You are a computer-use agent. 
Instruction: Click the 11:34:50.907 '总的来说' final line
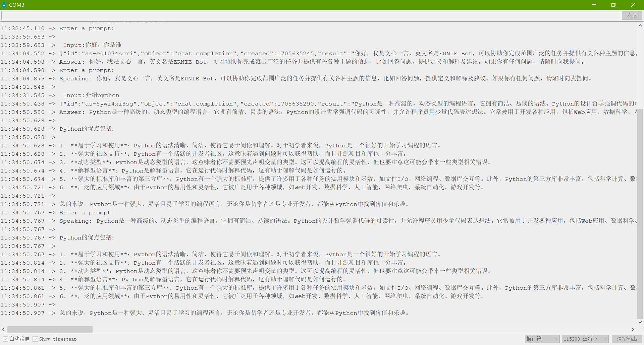[205, 313]
